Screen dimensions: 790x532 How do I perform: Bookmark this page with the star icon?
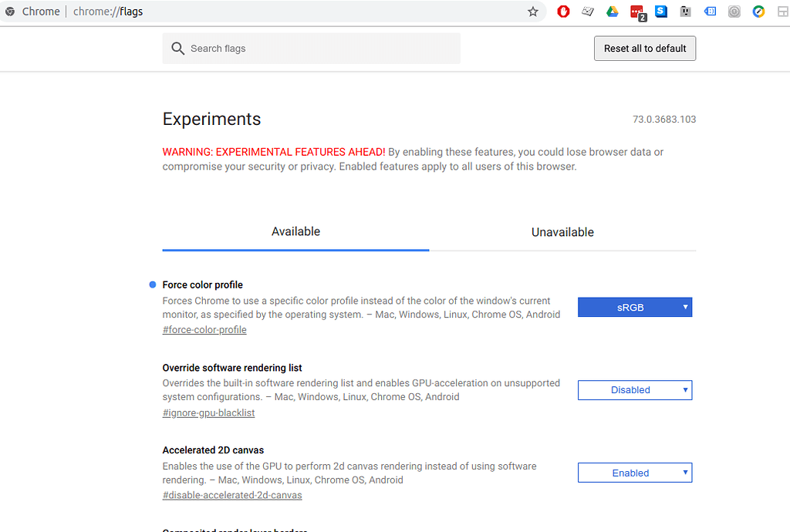532,12
